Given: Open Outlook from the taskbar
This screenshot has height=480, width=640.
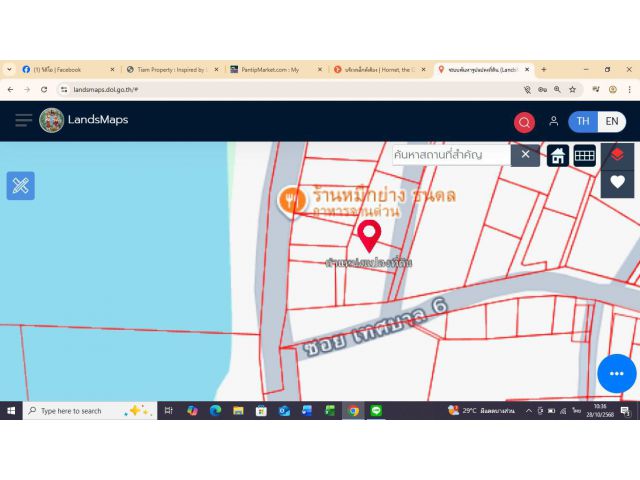Looking at the screenshot, I should pos(284,411).
